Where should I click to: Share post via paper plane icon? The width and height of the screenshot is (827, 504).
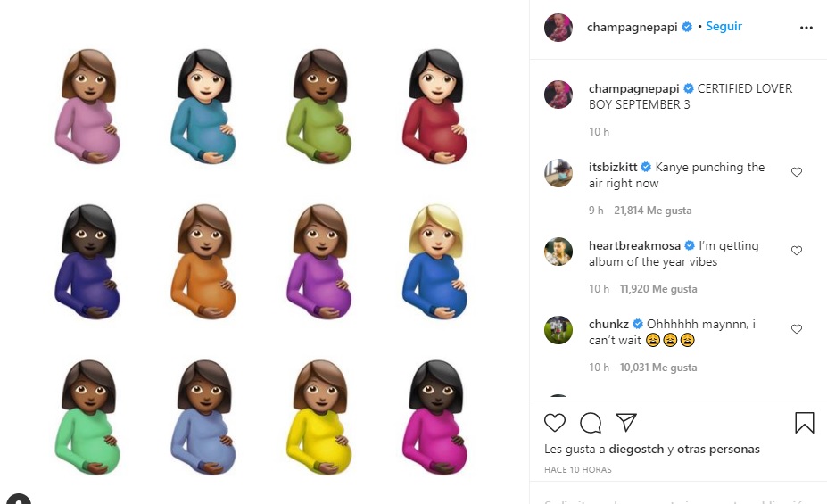tap(626, 422)
